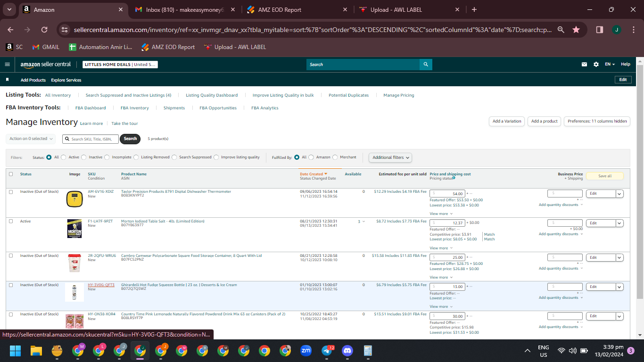This screenshot has width=644, height=362.
Task: Click the magnifier button beside the top Search bar
Action: [426, 65]
